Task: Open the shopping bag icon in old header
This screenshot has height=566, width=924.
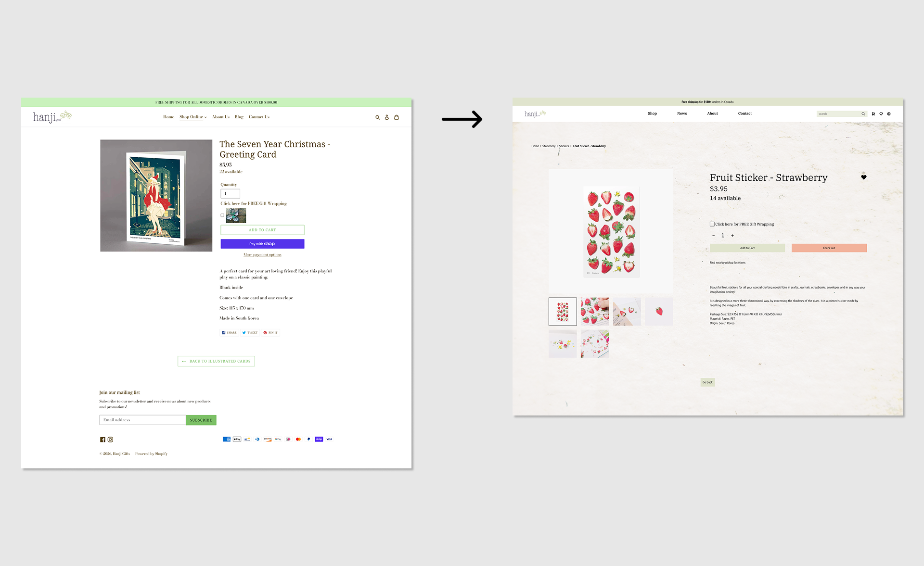Action: click(397, 117)
